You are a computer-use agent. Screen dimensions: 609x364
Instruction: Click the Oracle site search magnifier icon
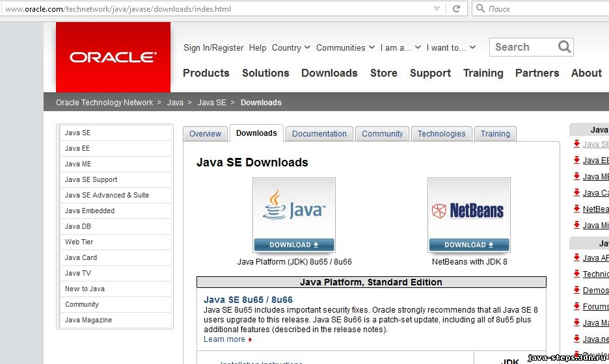point(564,47)
